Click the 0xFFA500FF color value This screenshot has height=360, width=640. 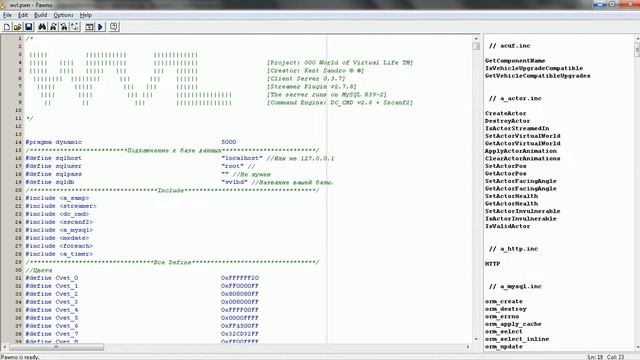240,326
